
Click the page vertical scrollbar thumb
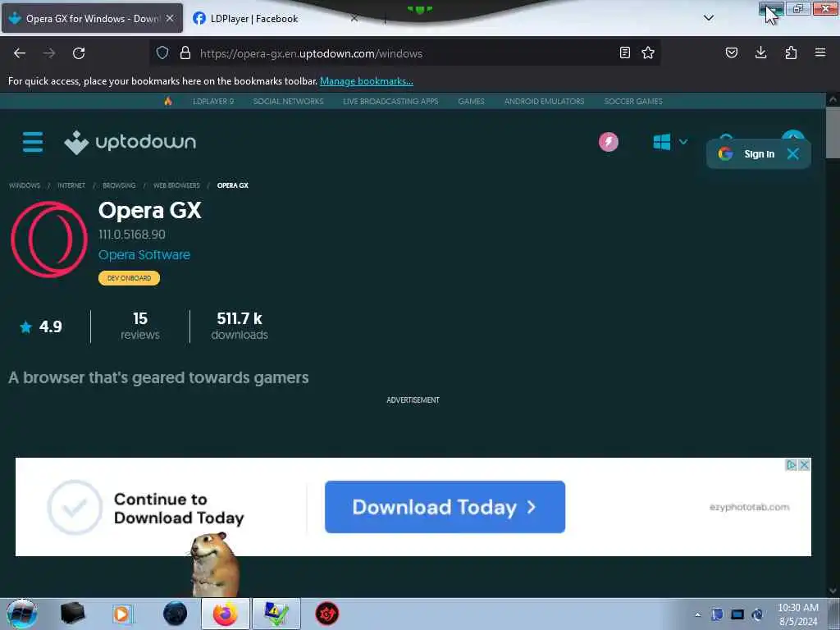(x=833, y=132)
